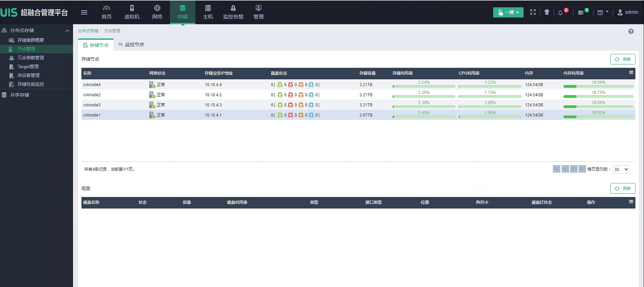Open the help question mark icon

pyautogui.click(x=631, y=31)
